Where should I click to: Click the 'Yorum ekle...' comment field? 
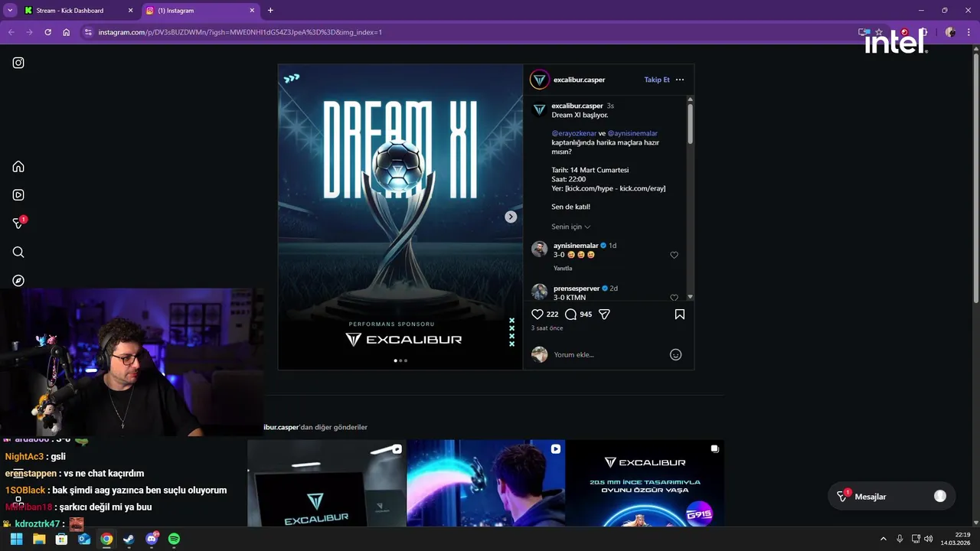coord(609,354)
